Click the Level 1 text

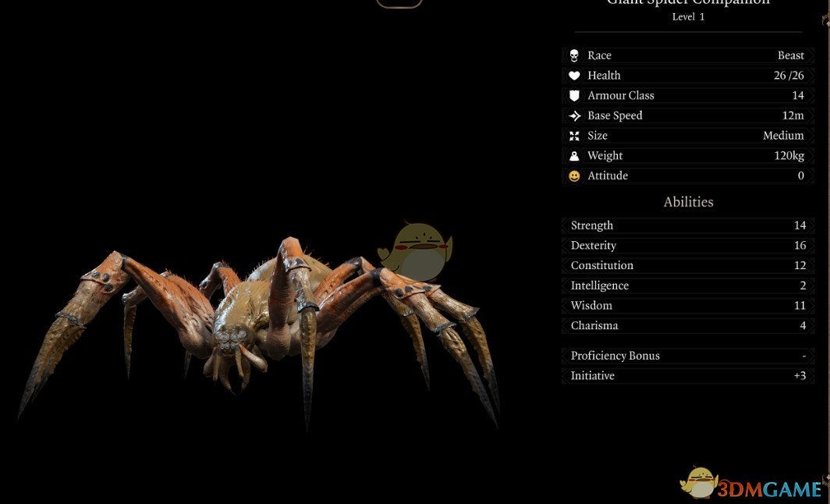688,17
